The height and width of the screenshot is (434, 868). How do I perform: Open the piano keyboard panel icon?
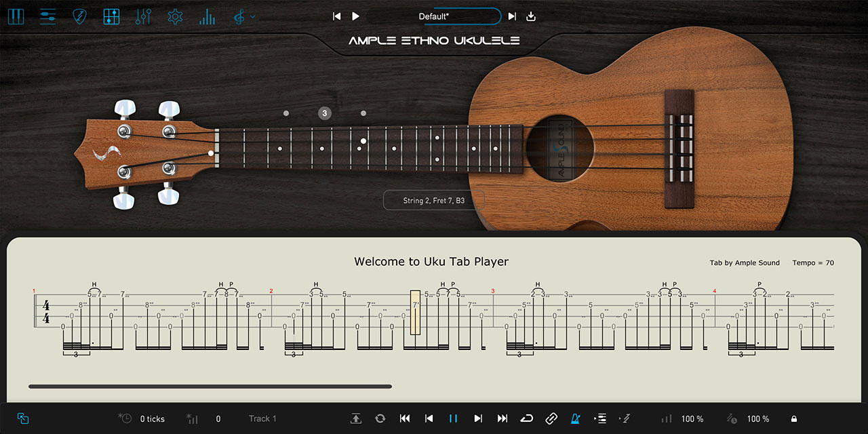tap(16, 16)
